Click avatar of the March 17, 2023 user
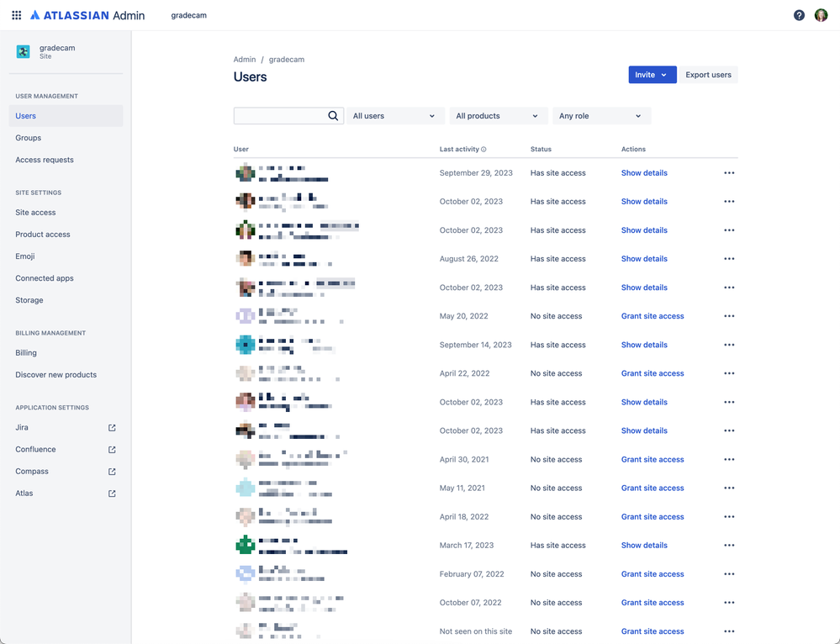 pos(246,546)
